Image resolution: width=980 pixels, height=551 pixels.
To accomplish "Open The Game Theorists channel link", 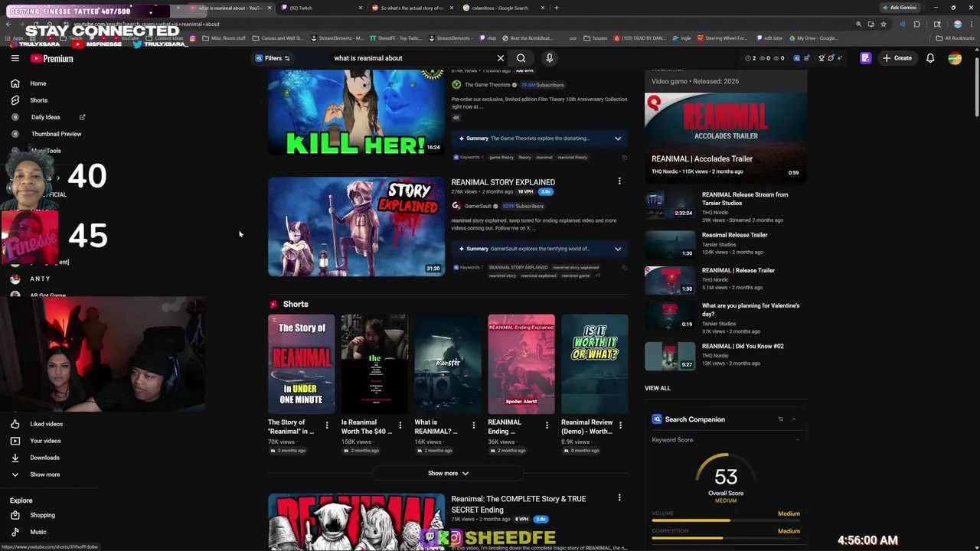I will 487,85.
